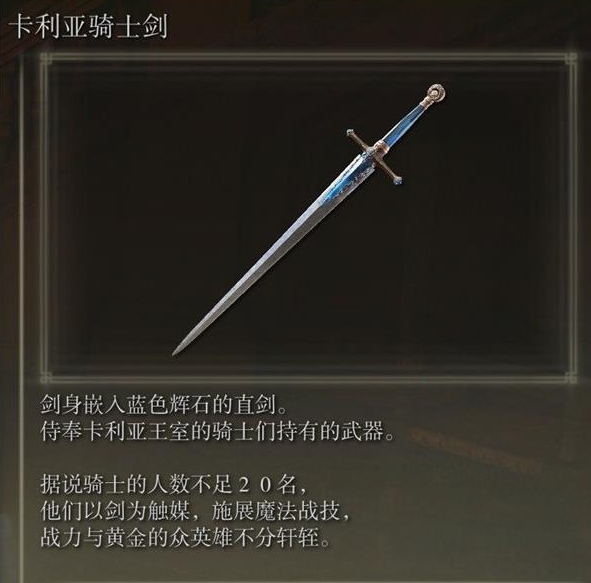
Task: Click the bronze collar below the grip
Action: click(x=380, y=147)
